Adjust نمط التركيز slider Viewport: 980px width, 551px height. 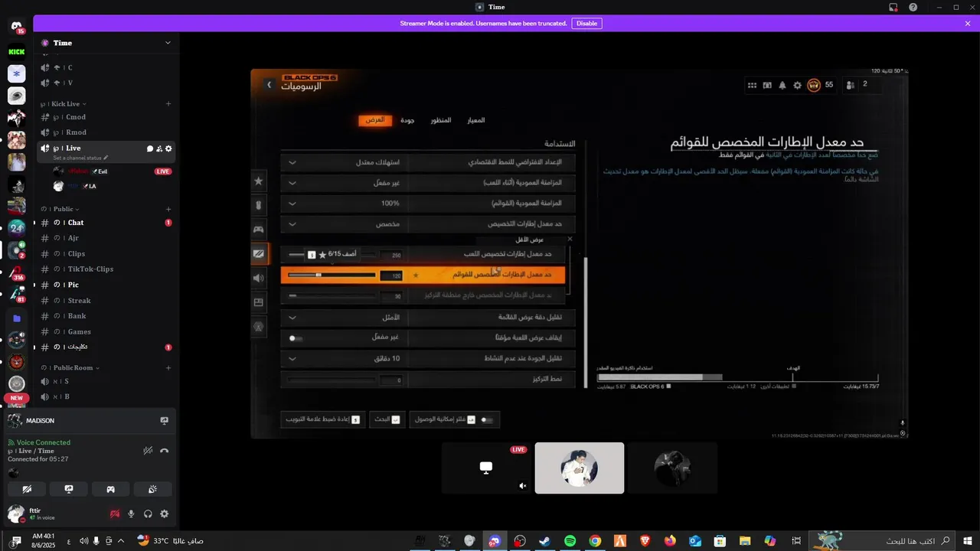click(332, 380)
